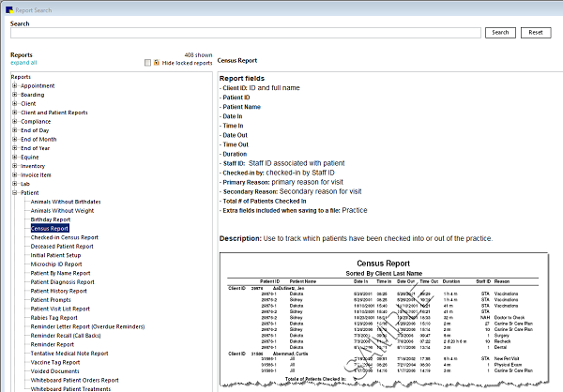Select Reminder Recall (Call Backs)

coord(66,336)
